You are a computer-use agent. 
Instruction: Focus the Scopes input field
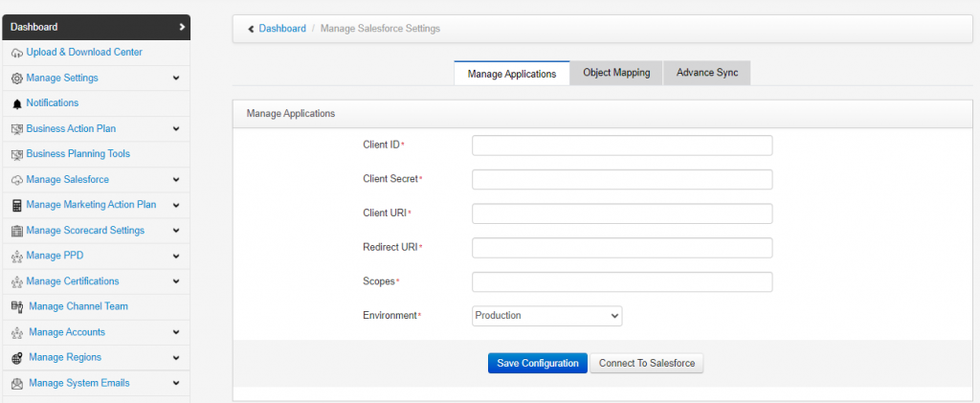pyautogui.click(x=622, y=281)
